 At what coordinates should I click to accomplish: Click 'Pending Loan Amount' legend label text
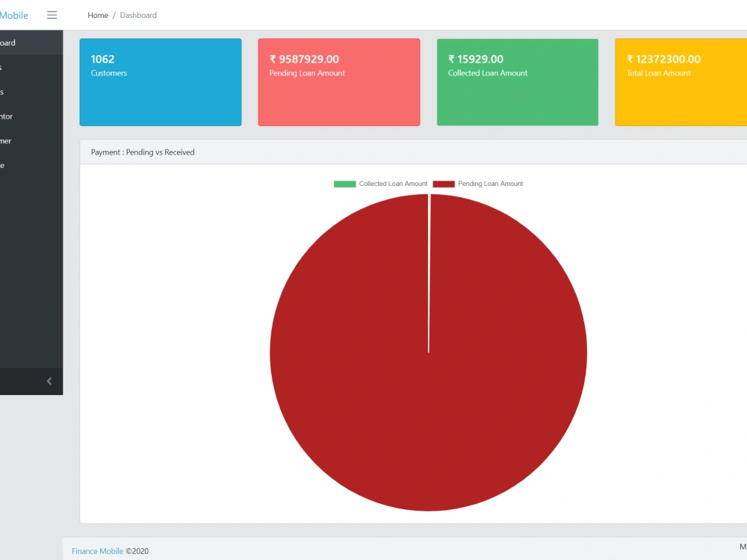[x=490, y=184]
